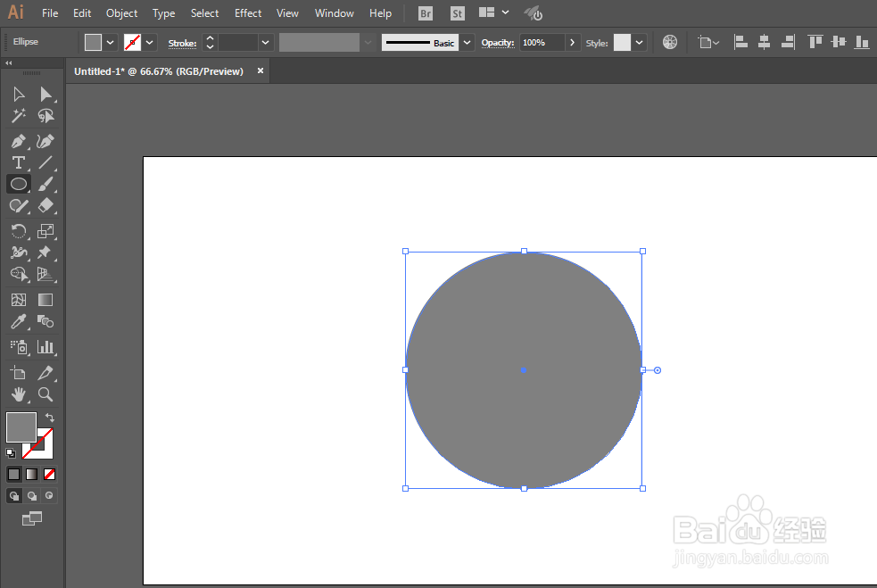
Task: Reset to default fill and stroke
Action: coord(11,452)
